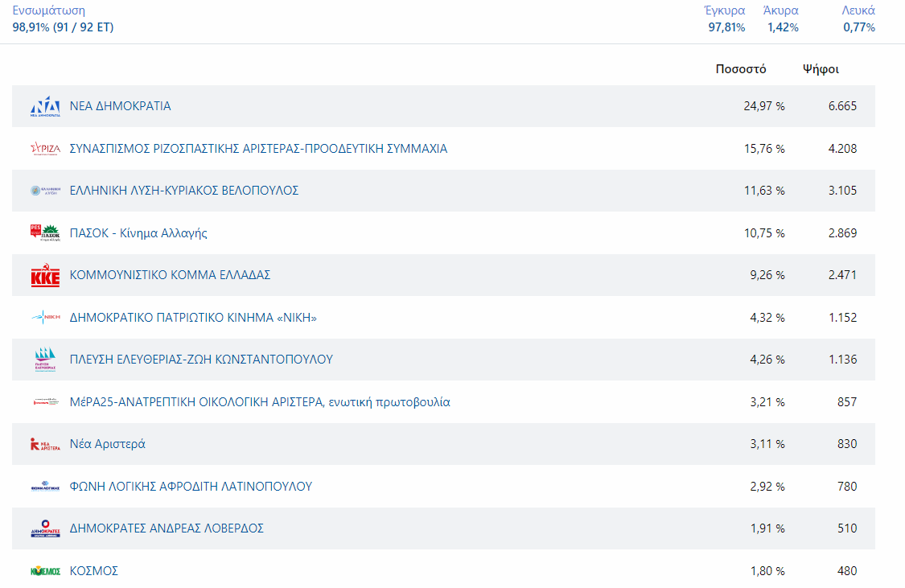This screenshot has width=905, height=588.
Task: Click the Plefsi Eleftherias ship logo
Action: coord(45,360)
